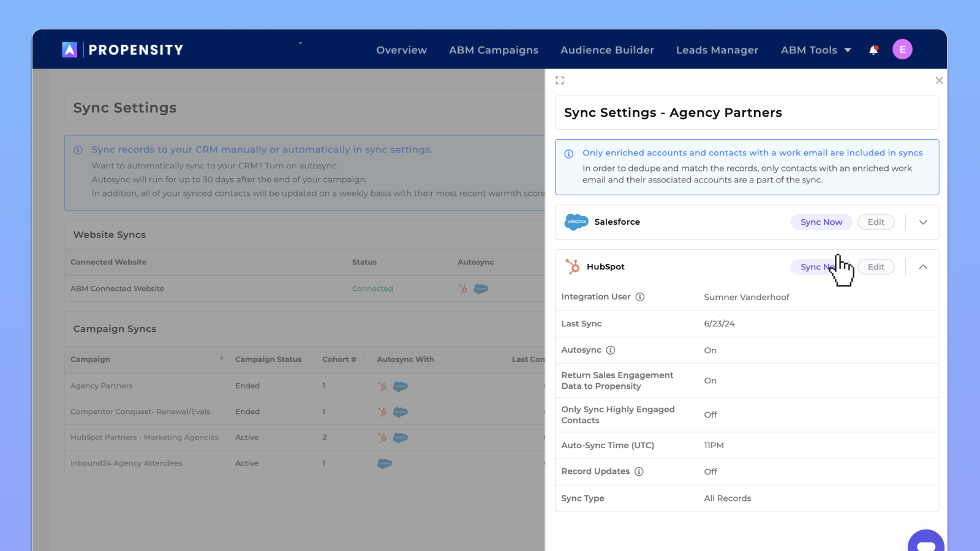Sort by the Campaign column header
The image size is (980, 551).
tap(91, 359)
